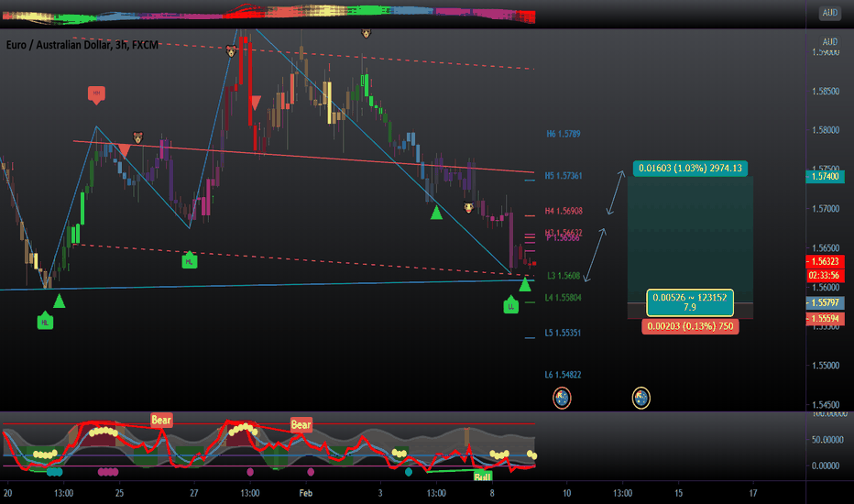
Task: Click pivot label L6 1.54822
Action: pyautogui.click(x=563, y=375)
